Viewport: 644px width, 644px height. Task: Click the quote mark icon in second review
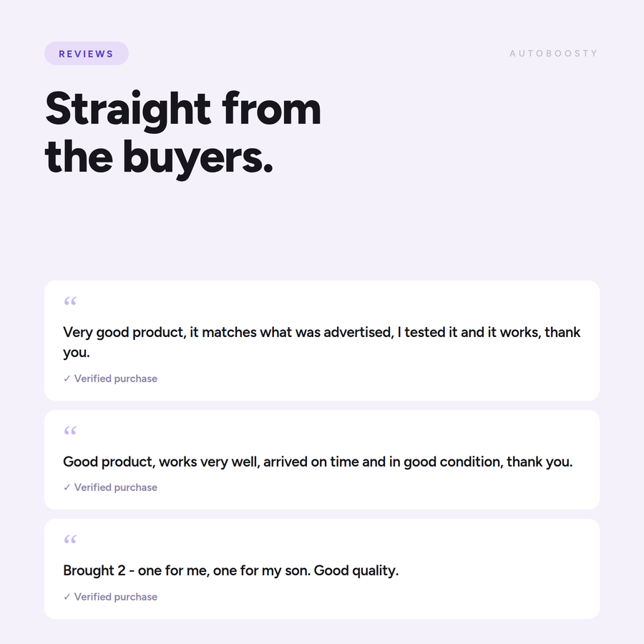point(70,431)
